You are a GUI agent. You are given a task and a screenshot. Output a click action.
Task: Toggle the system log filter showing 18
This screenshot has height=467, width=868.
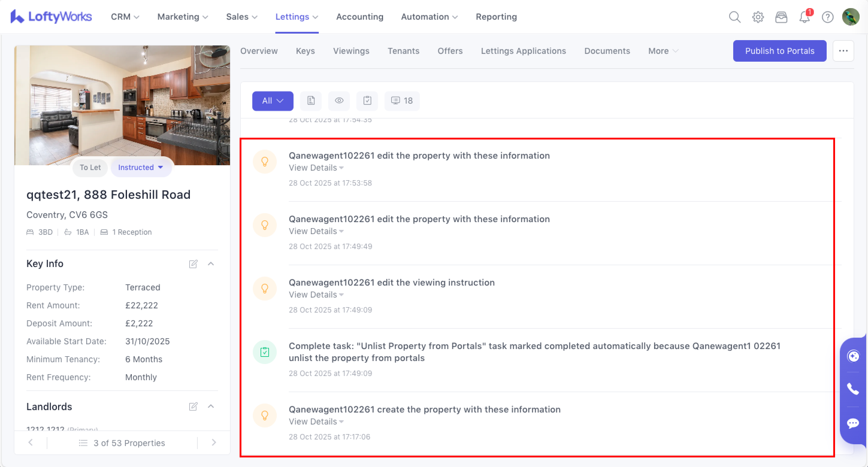(x=402, y=101)
